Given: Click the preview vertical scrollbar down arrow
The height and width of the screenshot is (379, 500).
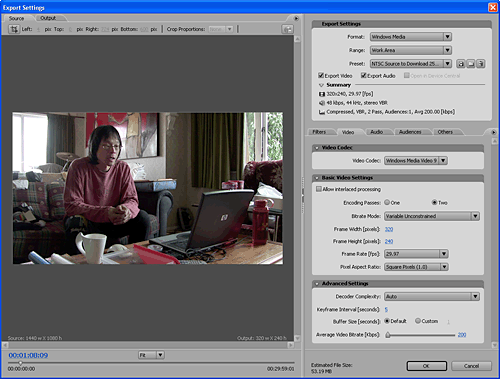Looking at the screenshot, I should tap(297, 338).
